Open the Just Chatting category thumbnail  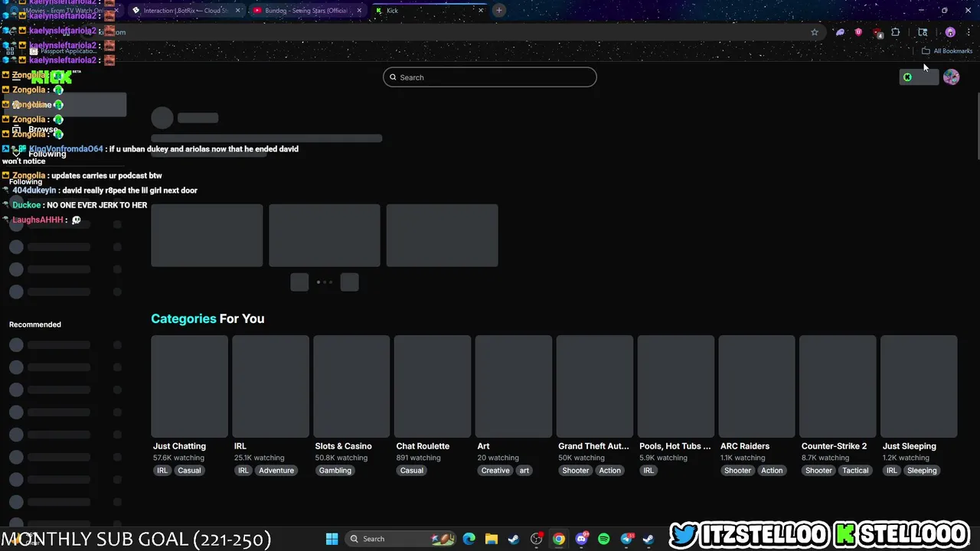pos(189,386)
